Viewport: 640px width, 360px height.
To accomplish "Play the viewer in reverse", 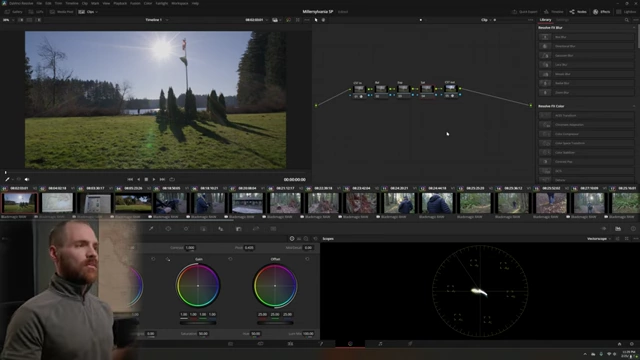I will 138,179.
